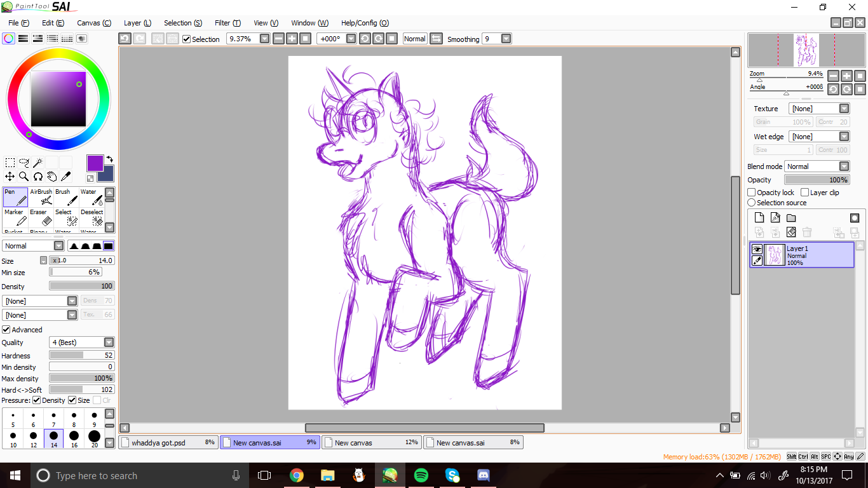Create a new normal layer
The height and width of the screenshot is (488, 868).
click(759, 218)
